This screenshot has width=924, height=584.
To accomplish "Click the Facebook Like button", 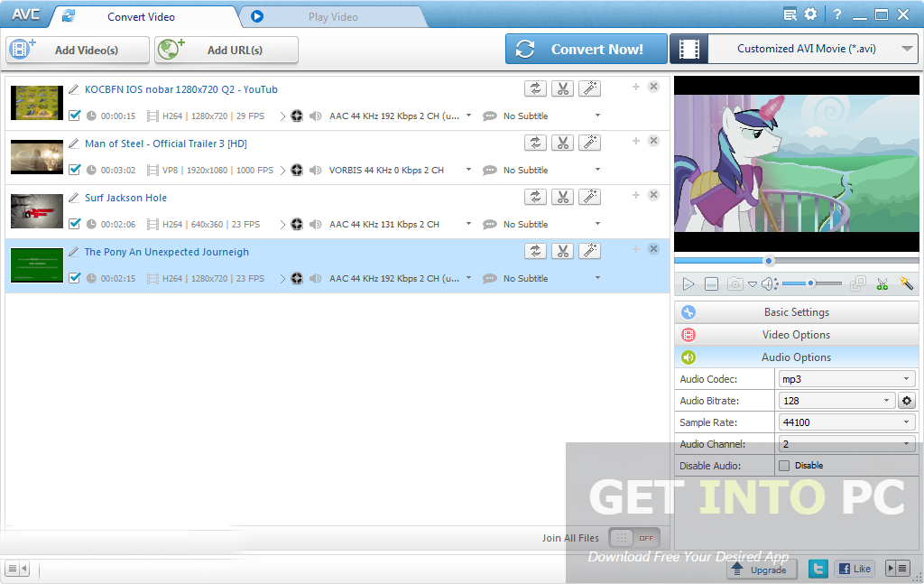I will (855, 569).
